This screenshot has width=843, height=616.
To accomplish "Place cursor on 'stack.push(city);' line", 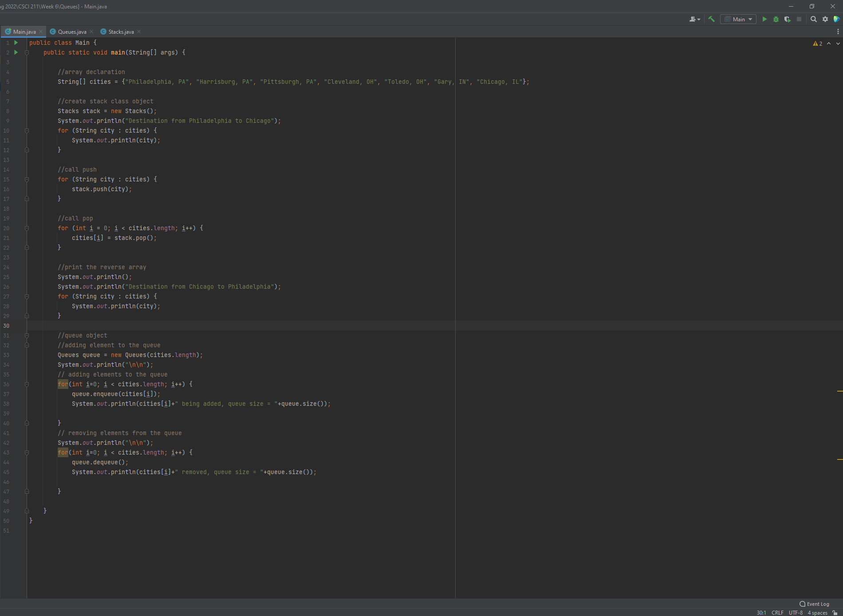I will coord(102,189).
